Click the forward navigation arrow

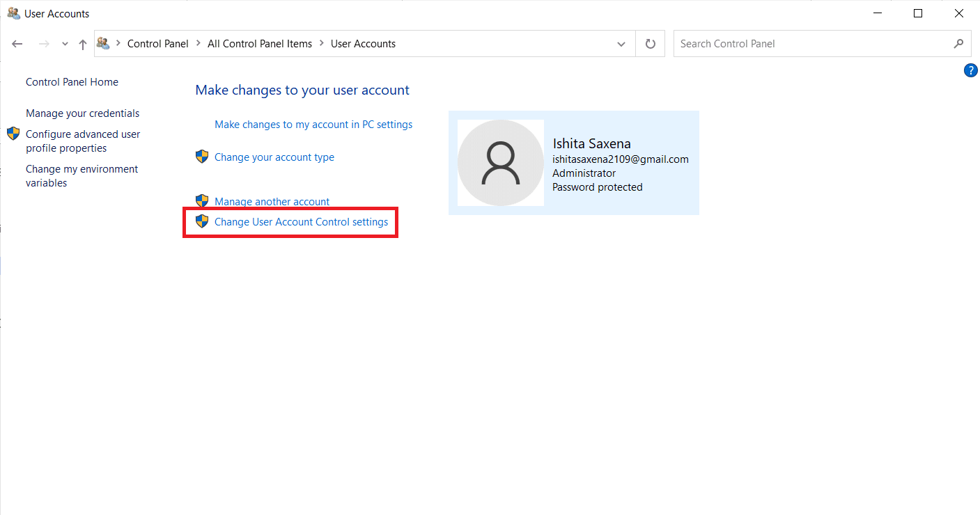tap(43, 43)
